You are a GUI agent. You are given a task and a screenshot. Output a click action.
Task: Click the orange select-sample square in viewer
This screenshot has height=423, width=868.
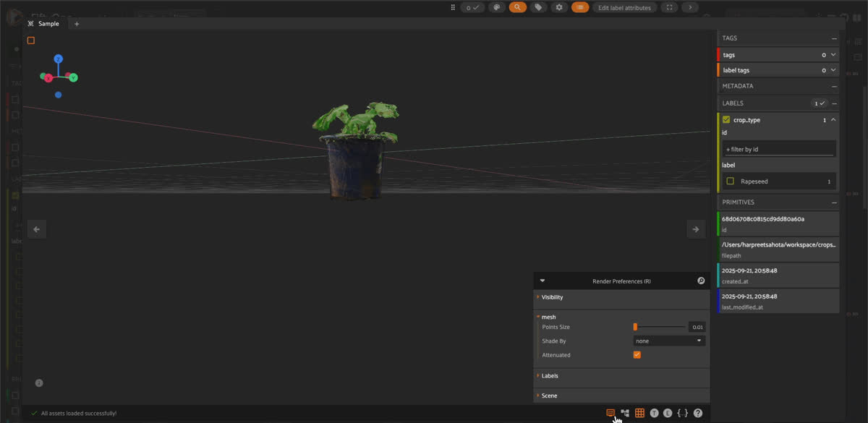click(x=31, y=40)
